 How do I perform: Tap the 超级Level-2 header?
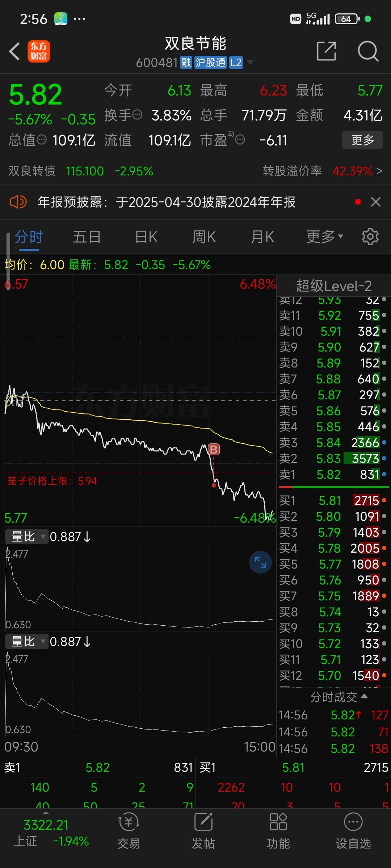point(334,286)
